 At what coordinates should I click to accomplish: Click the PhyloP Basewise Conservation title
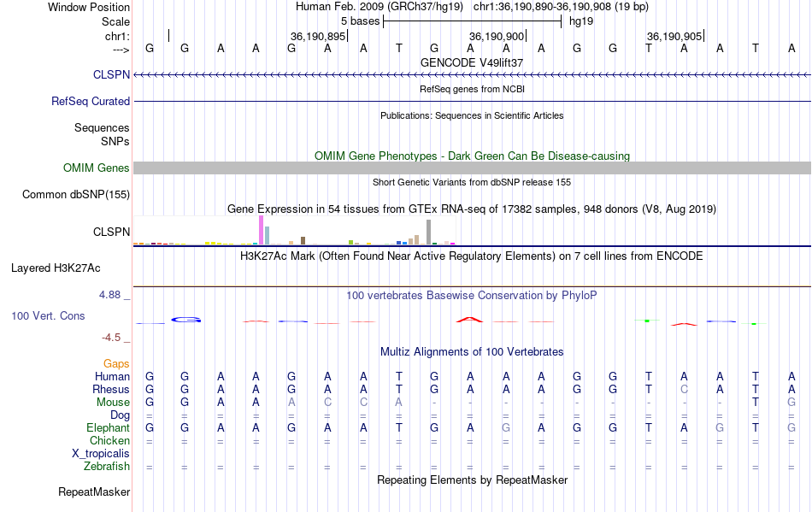tap(472, 295)
